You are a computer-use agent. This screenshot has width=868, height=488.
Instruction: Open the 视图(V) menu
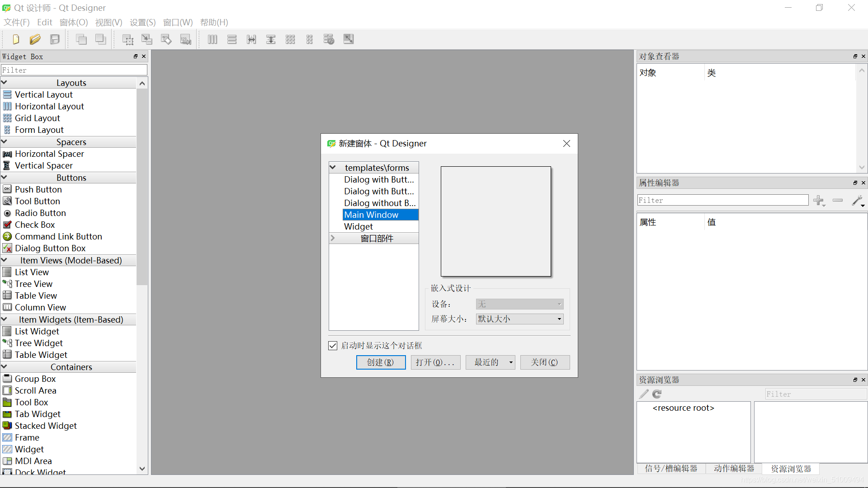coord(108,23)
